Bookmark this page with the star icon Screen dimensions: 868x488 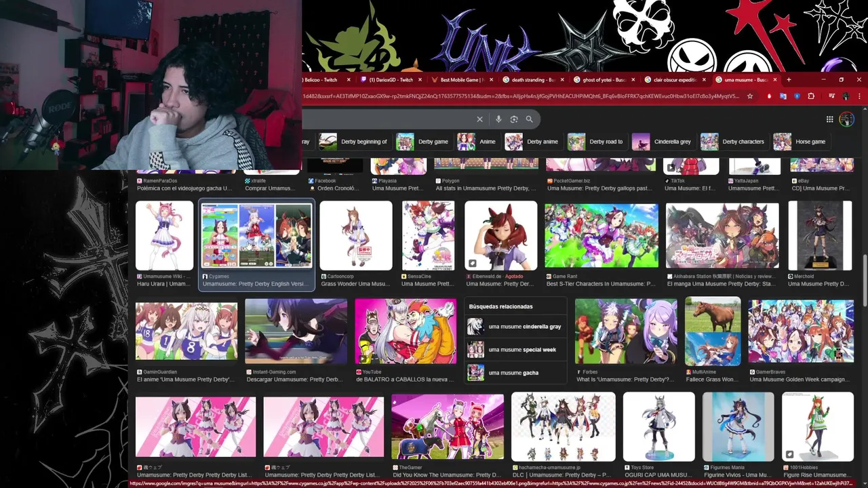pos(749,96)
